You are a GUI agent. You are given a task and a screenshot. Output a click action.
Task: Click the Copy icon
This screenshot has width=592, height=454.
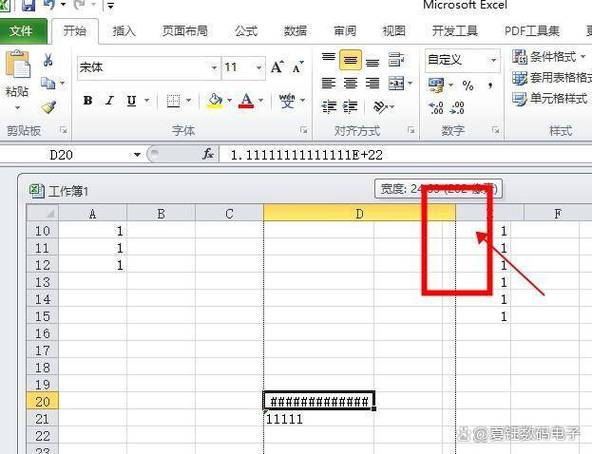[48, 83]
